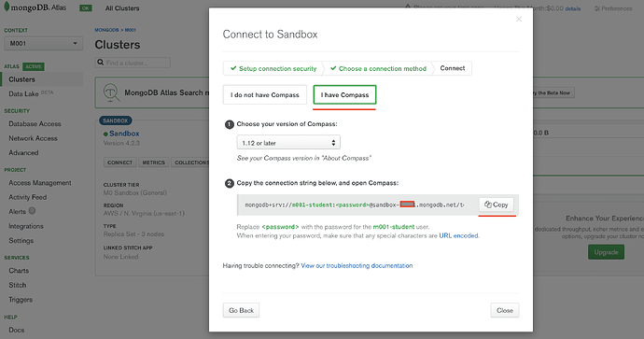Open Docs under Help
Image resolution: width=644 pixels, height=339 pixels.
point(17,330)
